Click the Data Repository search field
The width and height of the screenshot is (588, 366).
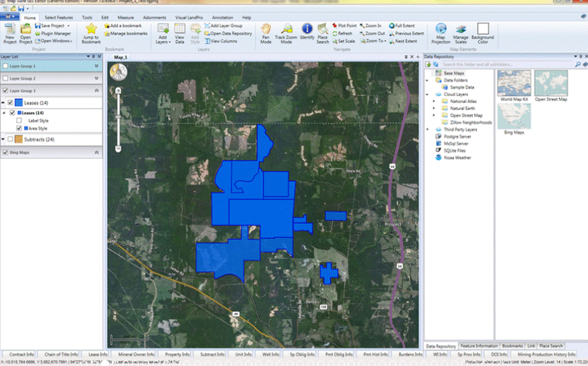click(x=507, y=65)
